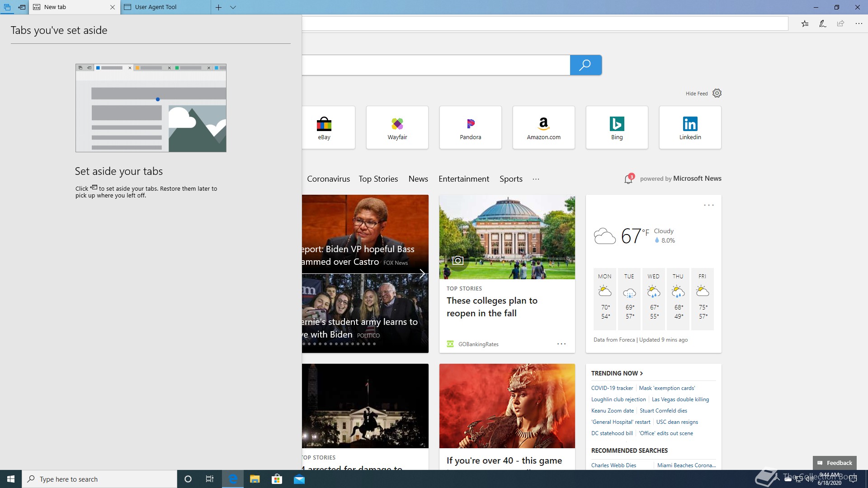Open the tabs you've set aside icon
Image resolution: width=868 pixels, height=488 pixels.
[x=7, y=7]
